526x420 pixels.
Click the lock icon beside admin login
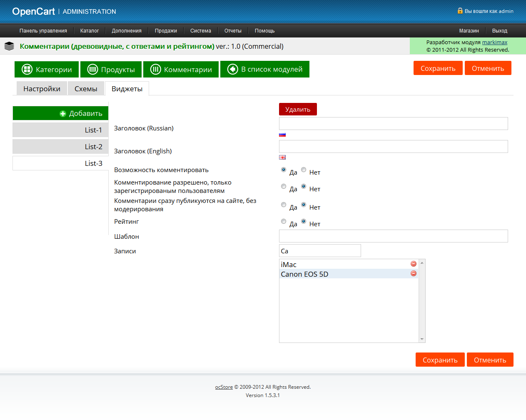(x=460, y=11)
